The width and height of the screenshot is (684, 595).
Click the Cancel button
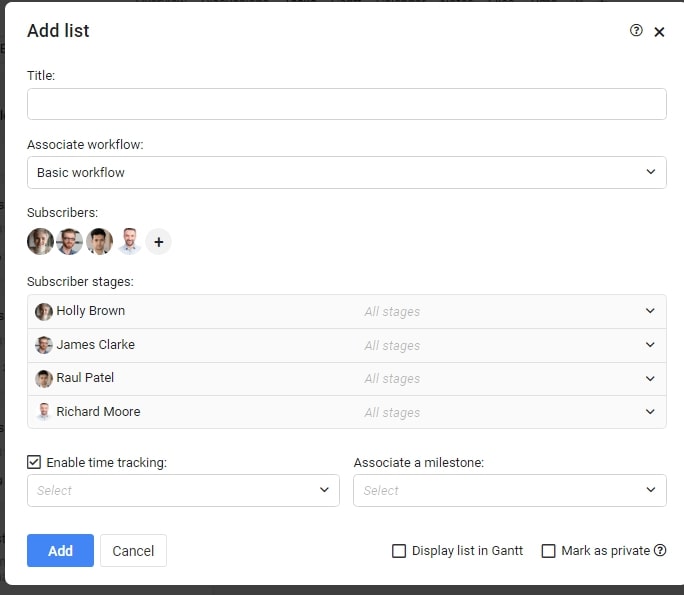click(x=133, y=551)
